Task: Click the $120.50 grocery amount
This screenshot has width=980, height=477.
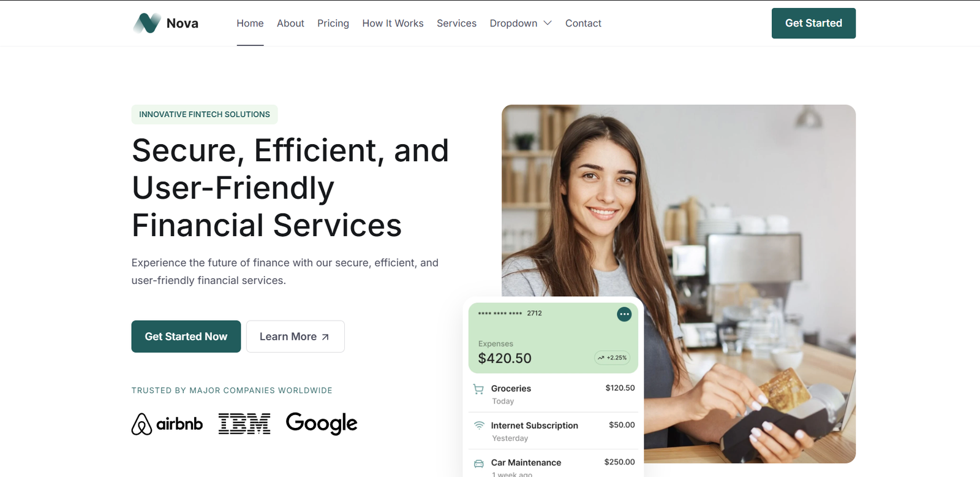Action: [x=620, y=388]
